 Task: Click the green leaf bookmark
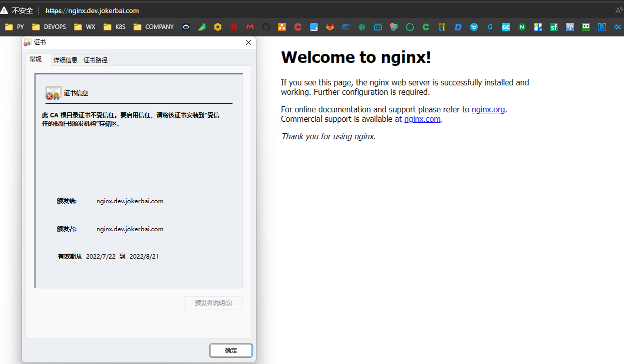(202, 27)
